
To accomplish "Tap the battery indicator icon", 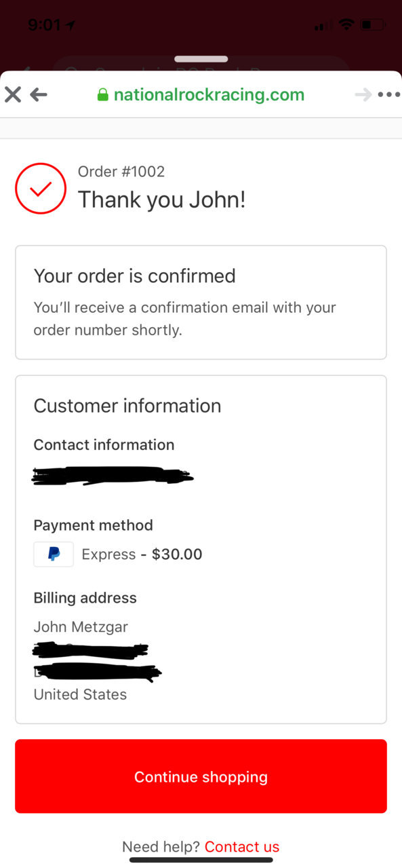I will pos(373,25).
